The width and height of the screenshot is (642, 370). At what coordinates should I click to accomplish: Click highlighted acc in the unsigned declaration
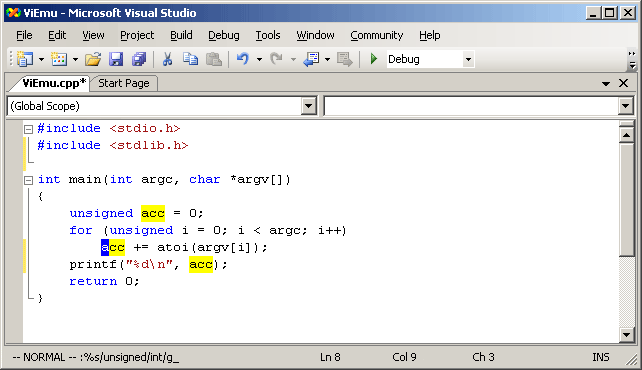(153, 213)
